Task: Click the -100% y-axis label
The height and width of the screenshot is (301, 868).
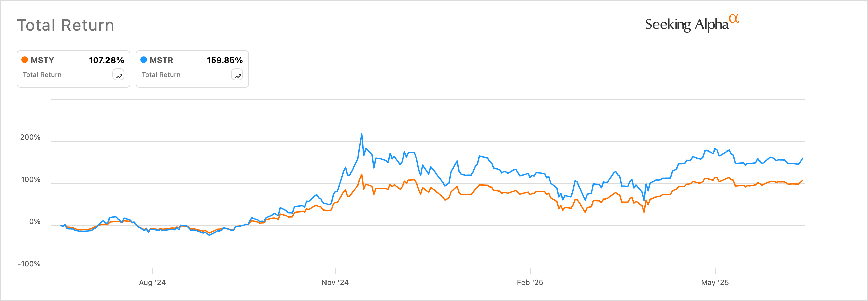Action: pos(29,264)
